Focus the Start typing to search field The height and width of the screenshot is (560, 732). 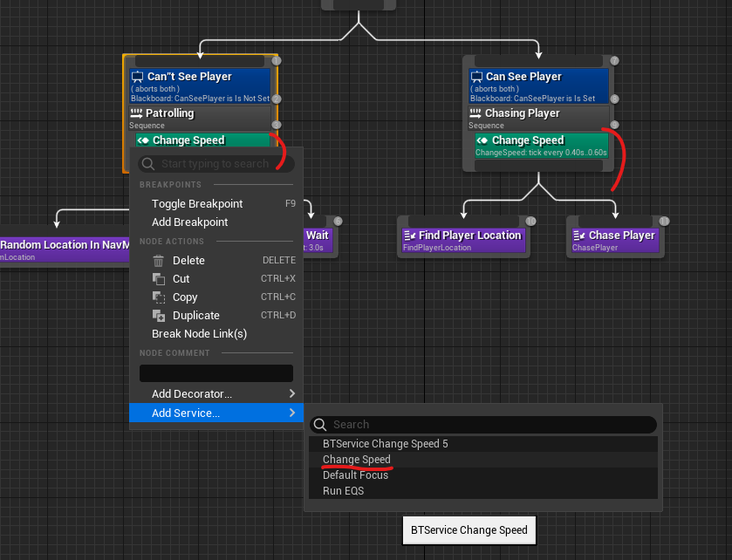(x=216, y=164)
